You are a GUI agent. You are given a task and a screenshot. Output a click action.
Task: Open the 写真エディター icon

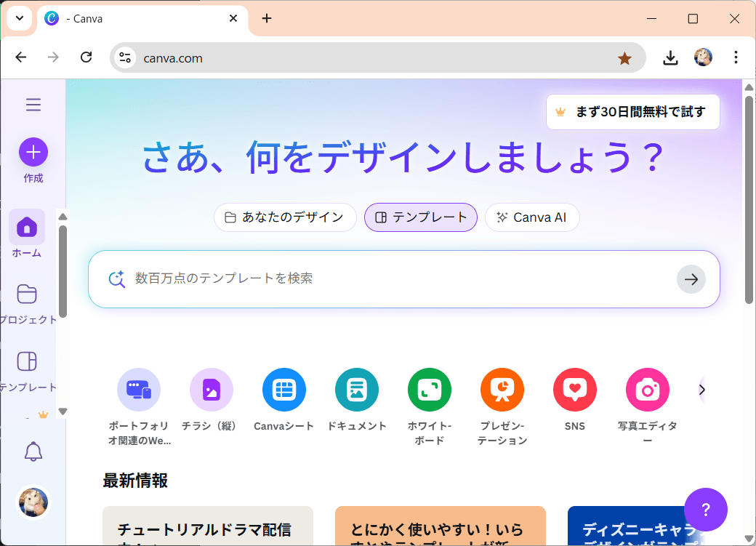pos(648,390)
